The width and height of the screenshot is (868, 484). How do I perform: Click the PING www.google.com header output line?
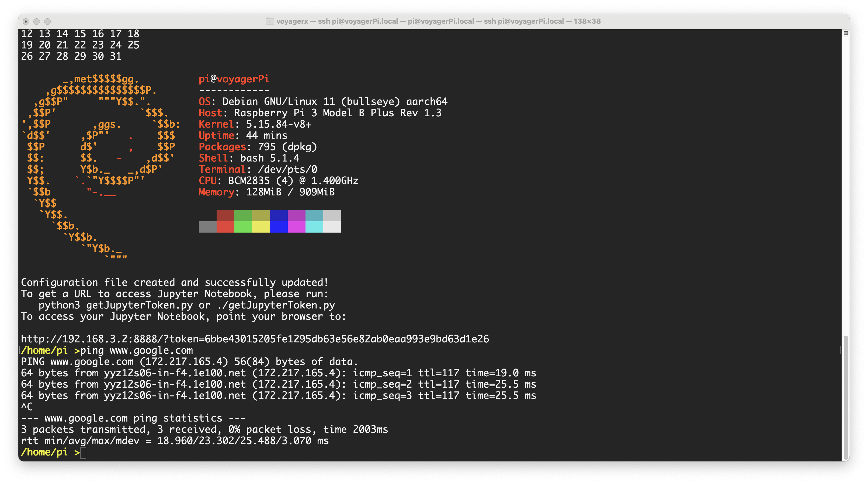point(189,362)
